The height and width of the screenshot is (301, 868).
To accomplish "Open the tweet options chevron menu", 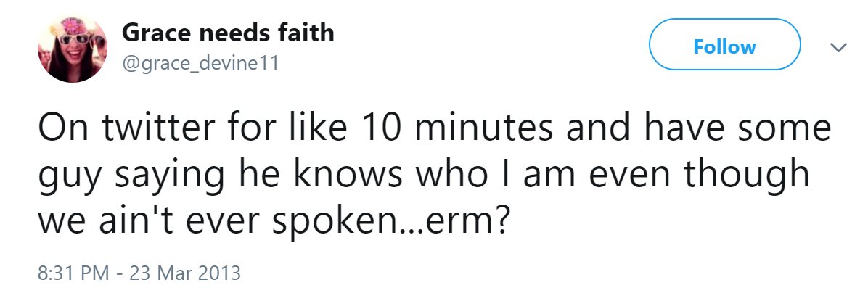I will click(839, 48).
